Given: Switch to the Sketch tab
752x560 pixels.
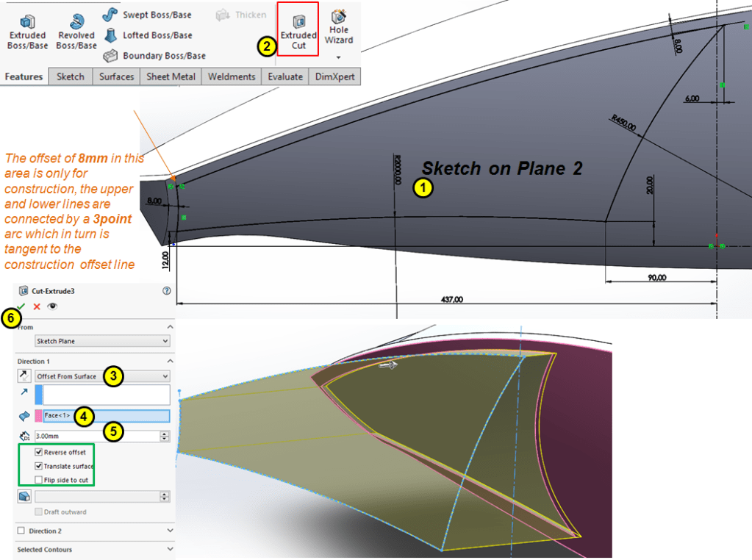Looking at the screenshot, I should click(71, 77).
